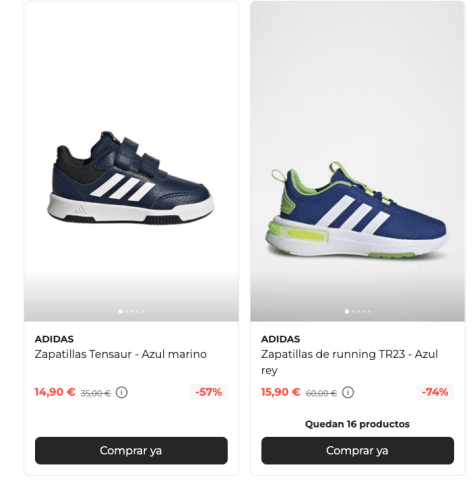Click info icon beside TR23 60,00 € price
Image resolution: width=475 pixels, height=482 pixels.
coord(348,392)
